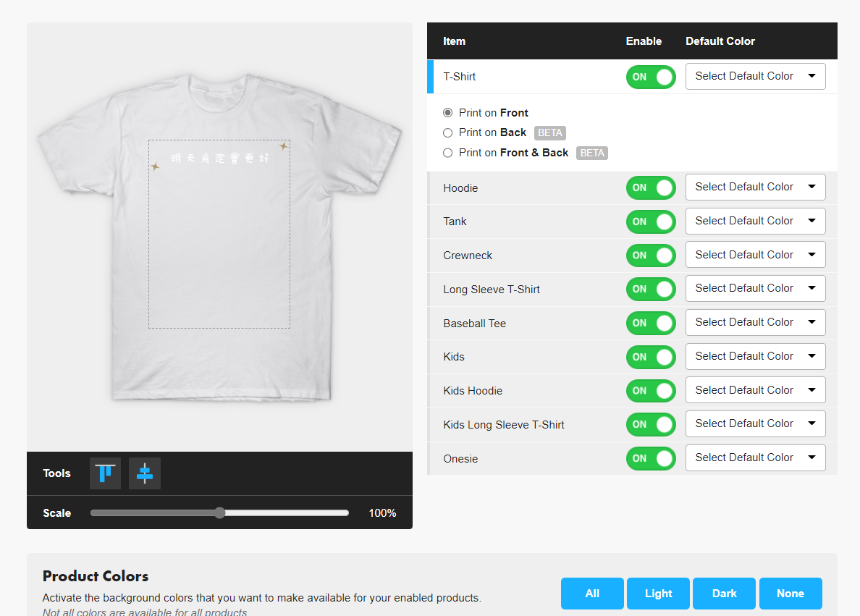Click the BETA badge beside Print on Back
The width and height of the screenshot is (860, 616).
click(x=550, y=132)
